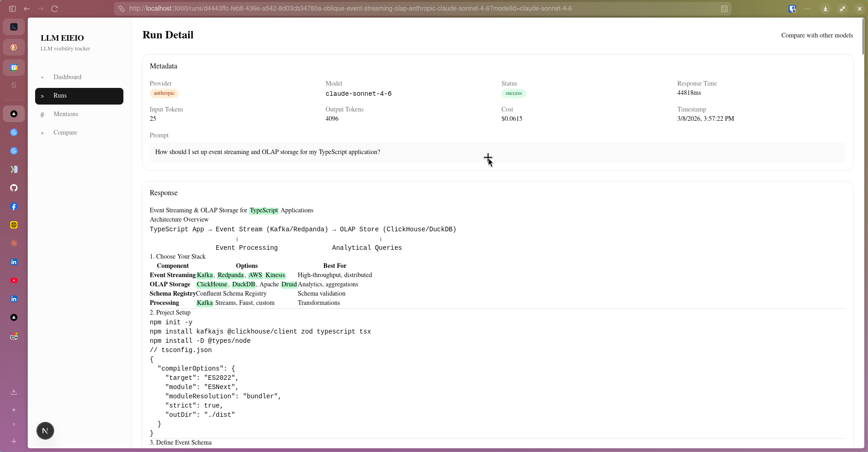Click the anthropic provider badge
The width and height of the screenshot is (868, 452).
click(164, 93)
